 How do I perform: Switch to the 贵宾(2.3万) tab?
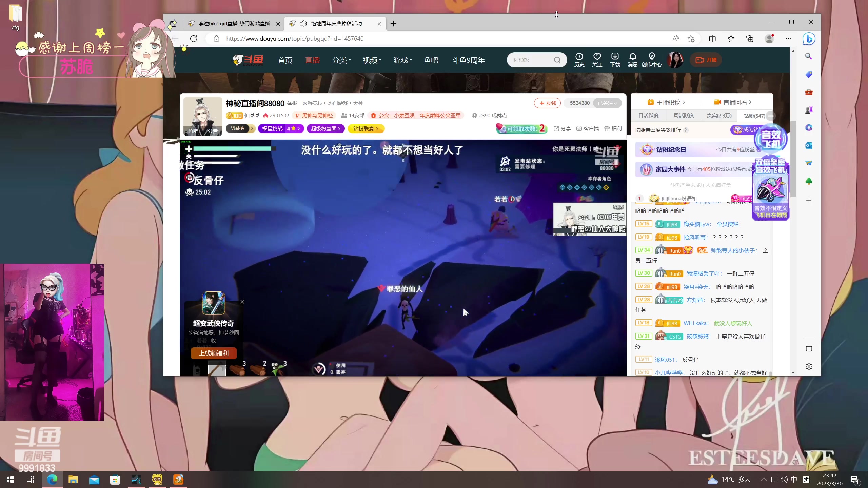(x=719, y=116)
